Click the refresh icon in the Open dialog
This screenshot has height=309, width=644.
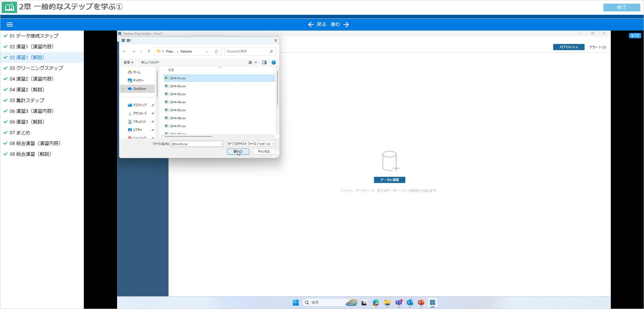(216, 51)
